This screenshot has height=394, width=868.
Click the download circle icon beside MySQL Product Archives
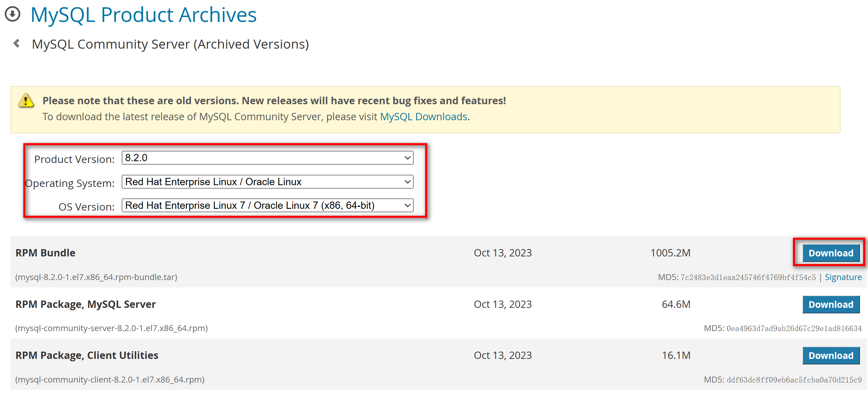13,14
